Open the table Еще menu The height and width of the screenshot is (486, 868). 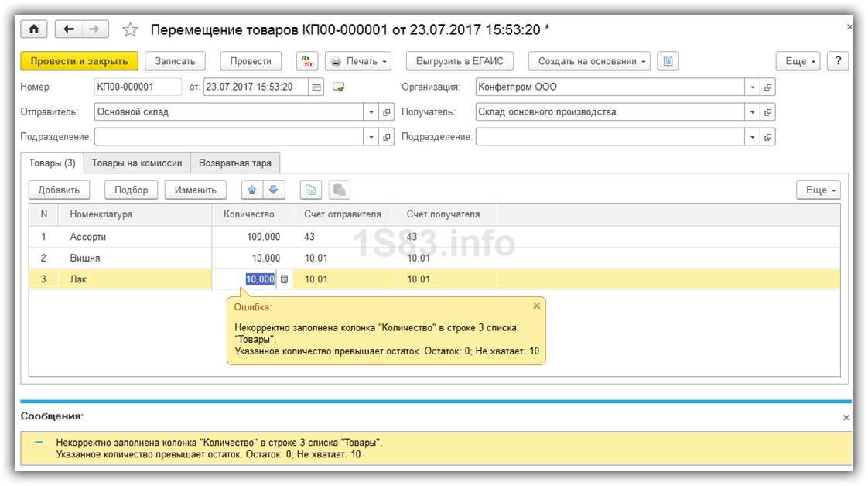pyautogui.click(x=818, y=190)
